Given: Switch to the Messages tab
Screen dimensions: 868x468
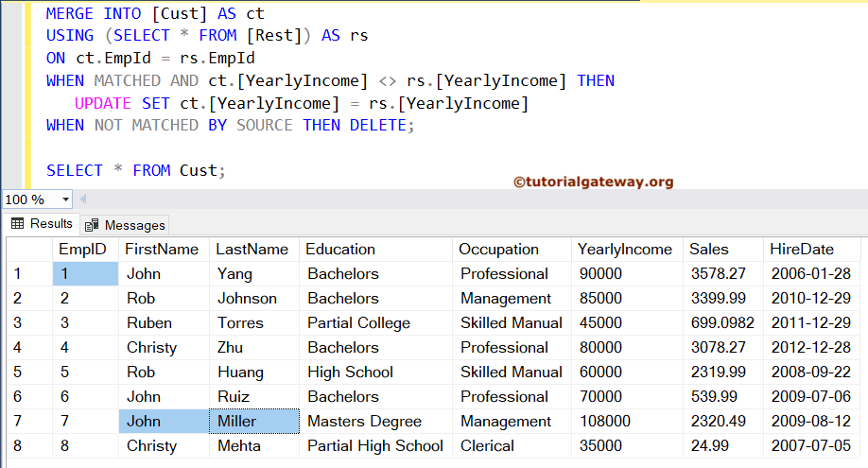Looking at the screenshot, I should pyautogui.click(x=125, y=225).
